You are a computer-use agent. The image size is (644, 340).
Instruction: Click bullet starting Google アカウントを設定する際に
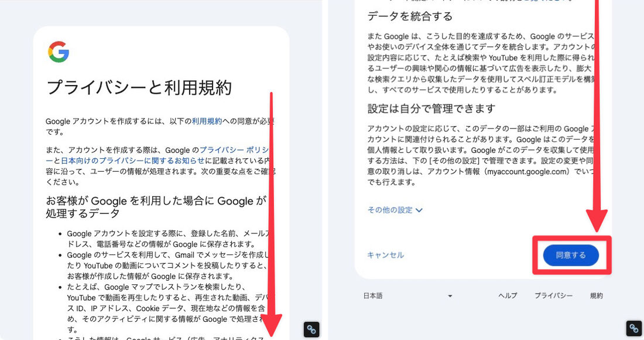[169, 239]
